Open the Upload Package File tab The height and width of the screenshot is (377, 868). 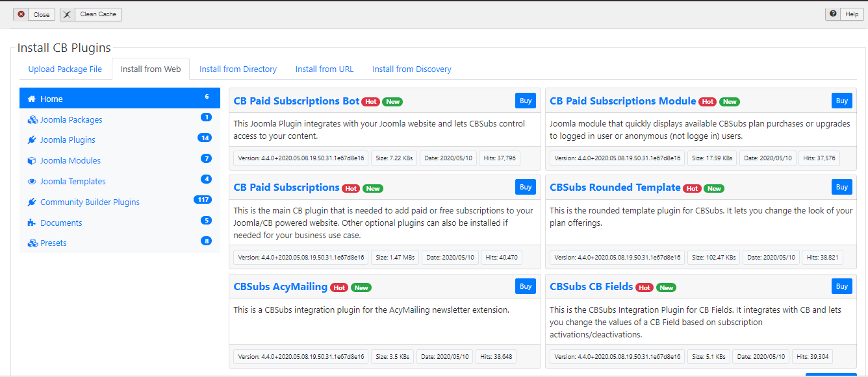click(x=65, y=69)
